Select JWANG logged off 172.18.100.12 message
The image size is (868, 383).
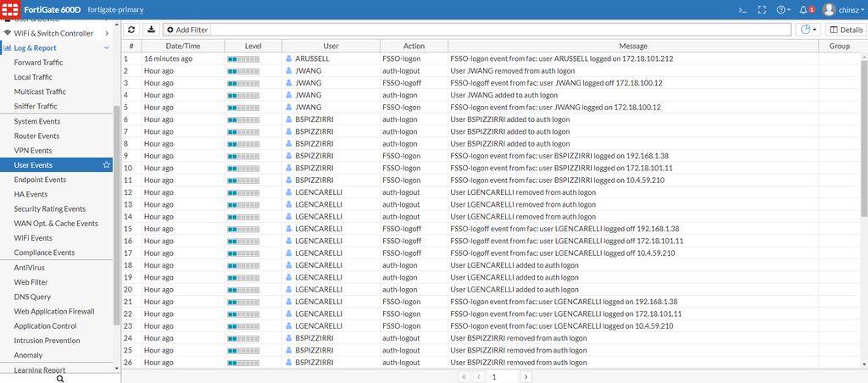(556, 83)
